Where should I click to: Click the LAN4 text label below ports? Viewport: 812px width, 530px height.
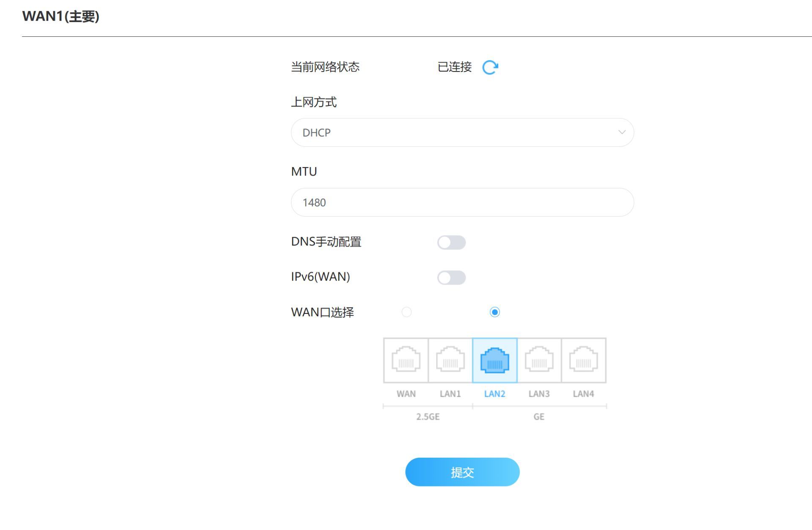(583, 394)
